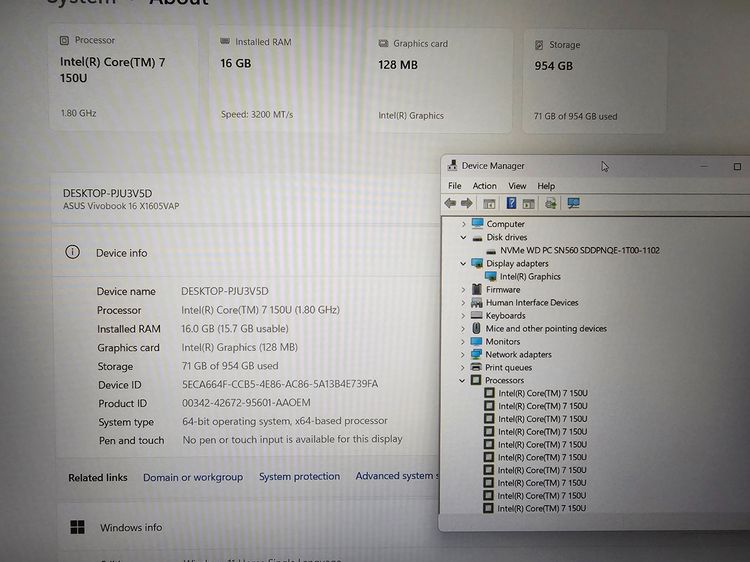Select the Processors category icon
This screenshot has height=562, width=750.
475,380
